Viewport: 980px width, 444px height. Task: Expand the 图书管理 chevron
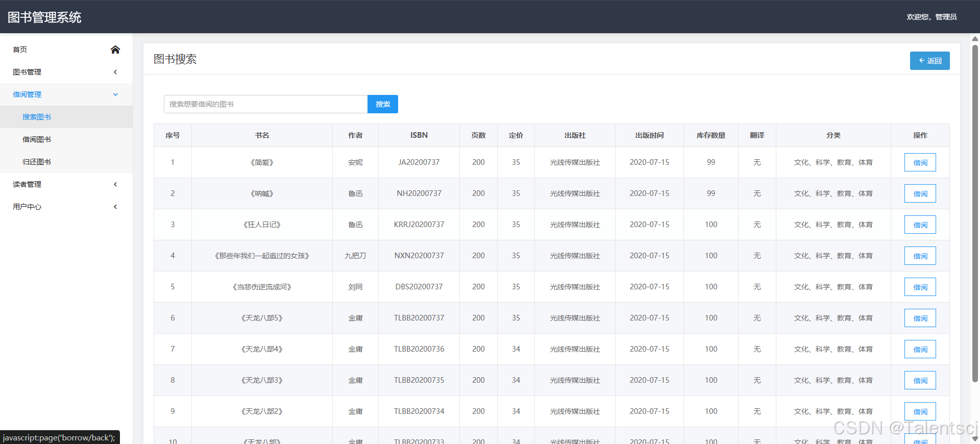[115, 72]
